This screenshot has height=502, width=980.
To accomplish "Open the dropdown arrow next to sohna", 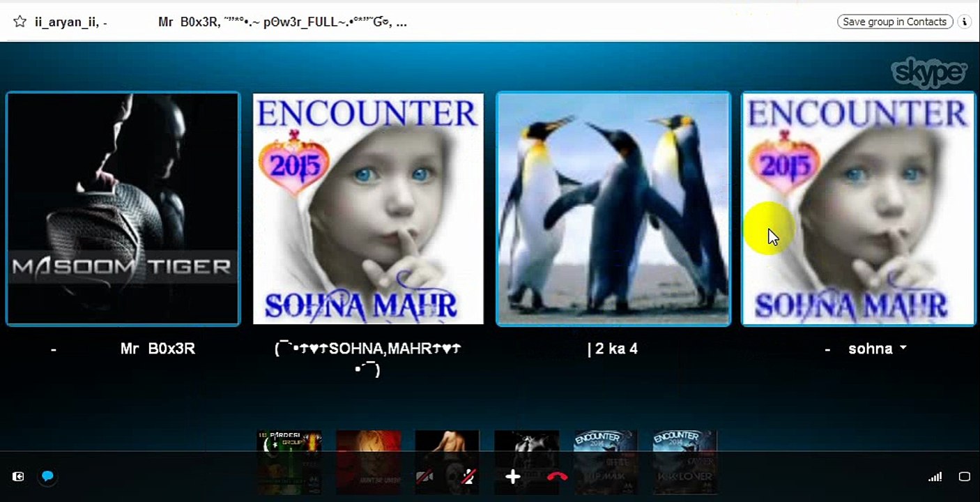I will pos(903,347).
